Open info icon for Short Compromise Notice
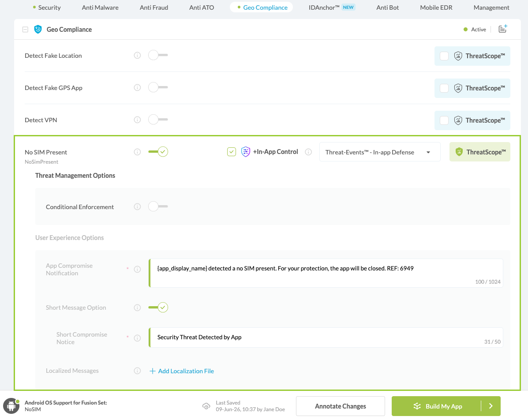Viewport: 528px width, 420px height. (137, 338)
